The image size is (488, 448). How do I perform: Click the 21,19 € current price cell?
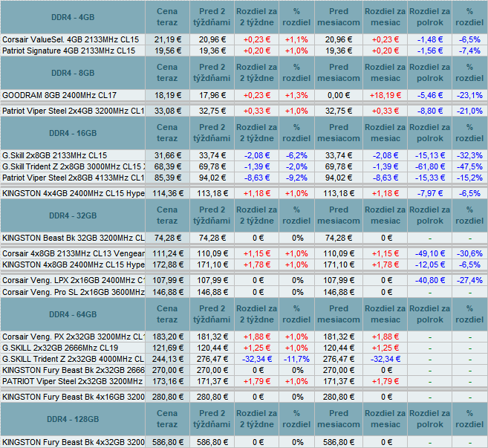click(x=167, y=39)
